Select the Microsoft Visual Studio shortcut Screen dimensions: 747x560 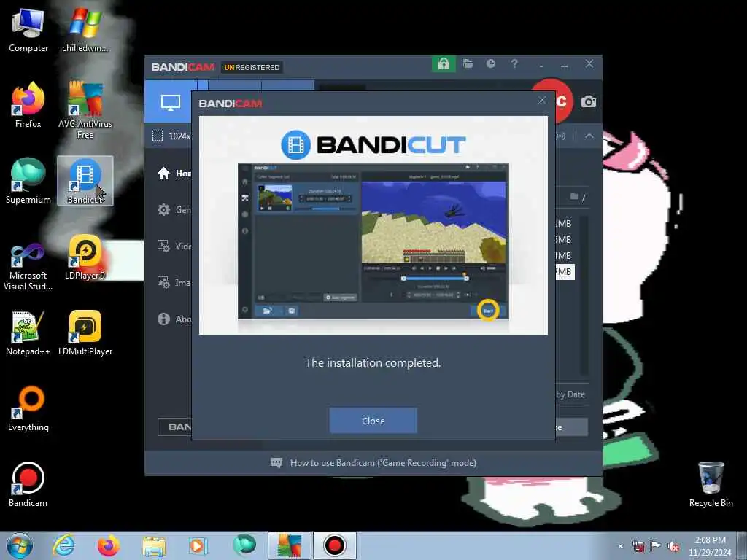(x=28, y=267)
